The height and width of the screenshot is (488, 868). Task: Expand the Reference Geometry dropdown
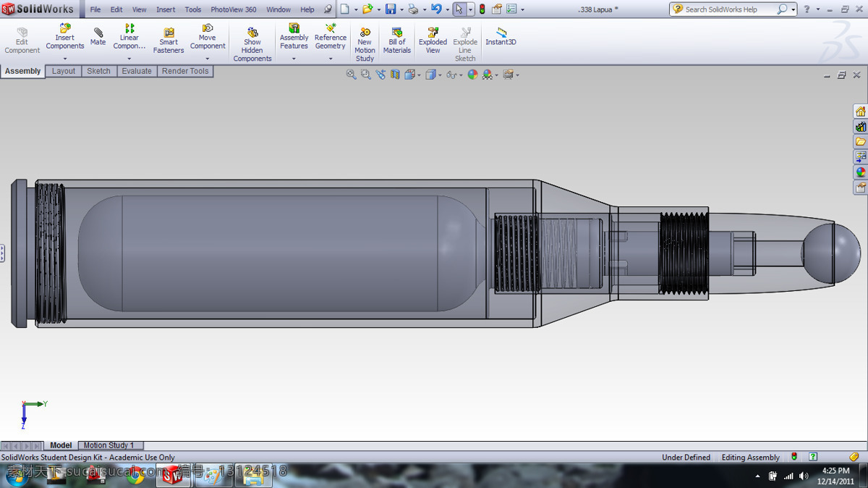(x=331, y=59)
